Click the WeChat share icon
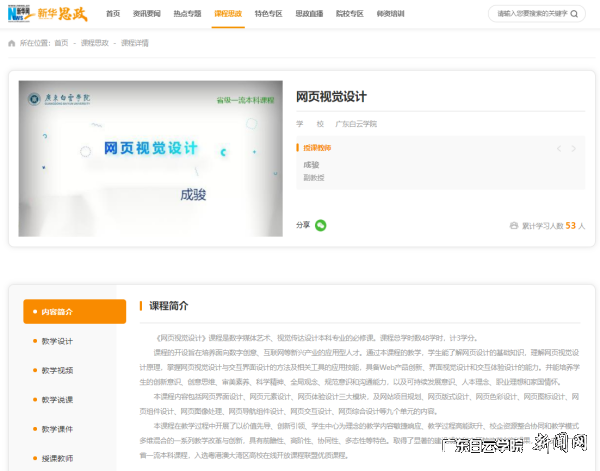The width and height of the screenshot is (600, 471). [x=321, y=225]
